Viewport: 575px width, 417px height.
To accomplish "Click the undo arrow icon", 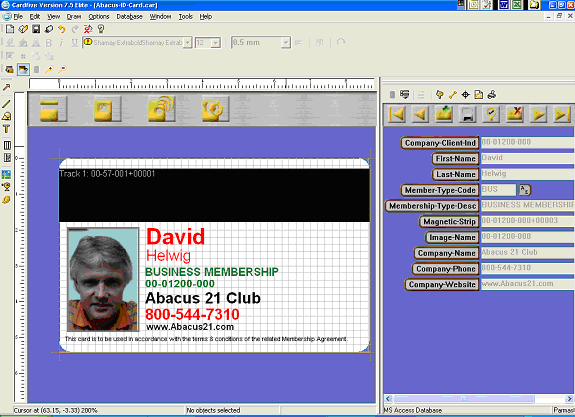I will [x=62, y=29].
